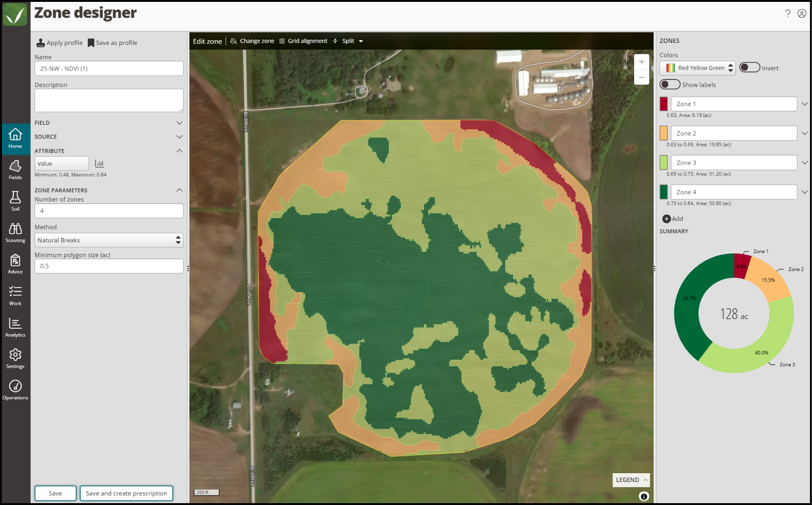Edit the Zone 4 name field
Screen dimensions: 812x505
(x=734, y=192)
